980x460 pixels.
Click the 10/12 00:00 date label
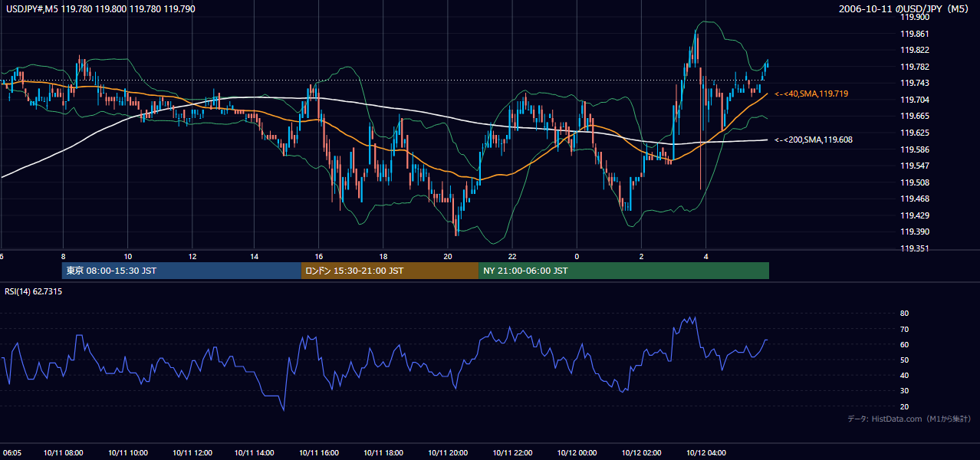(x=577, y=453)
